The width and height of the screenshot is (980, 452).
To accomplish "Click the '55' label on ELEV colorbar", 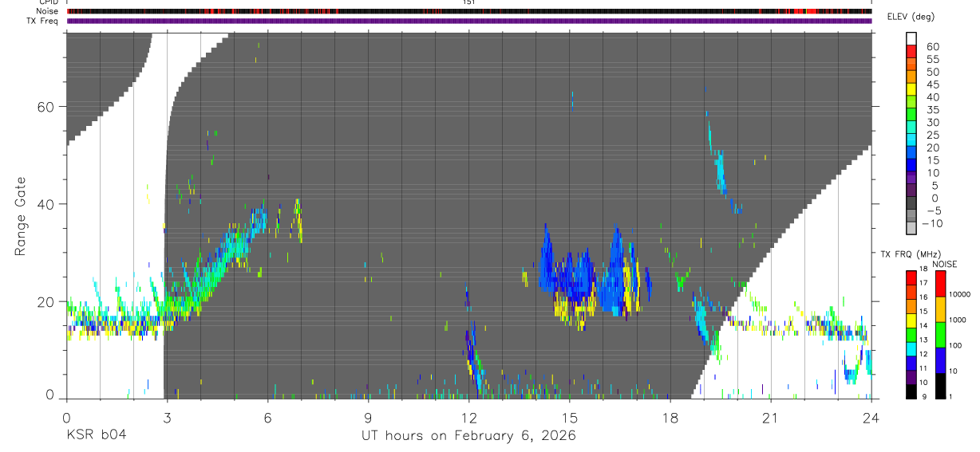I will coord(931,59).
